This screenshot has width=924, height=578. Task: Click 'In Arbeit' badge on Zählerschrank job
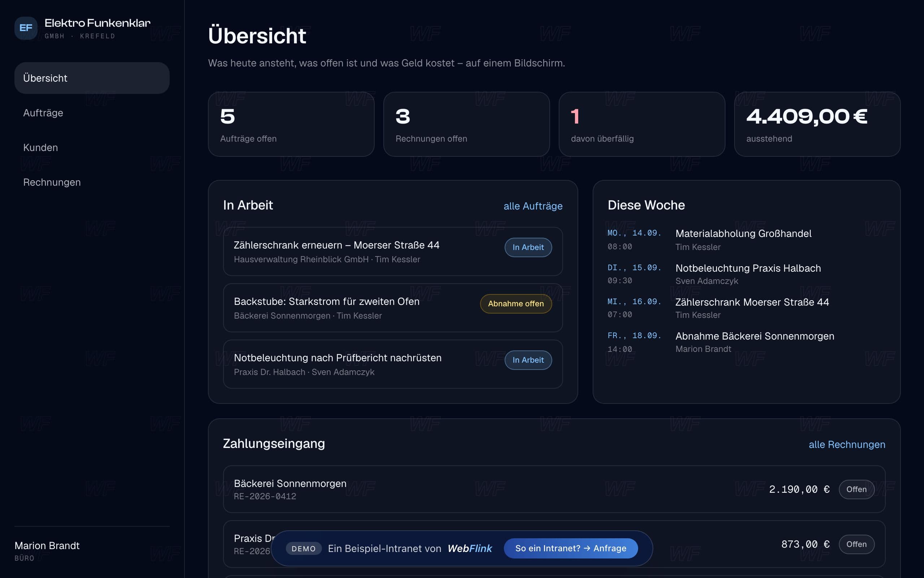[528, 247]
